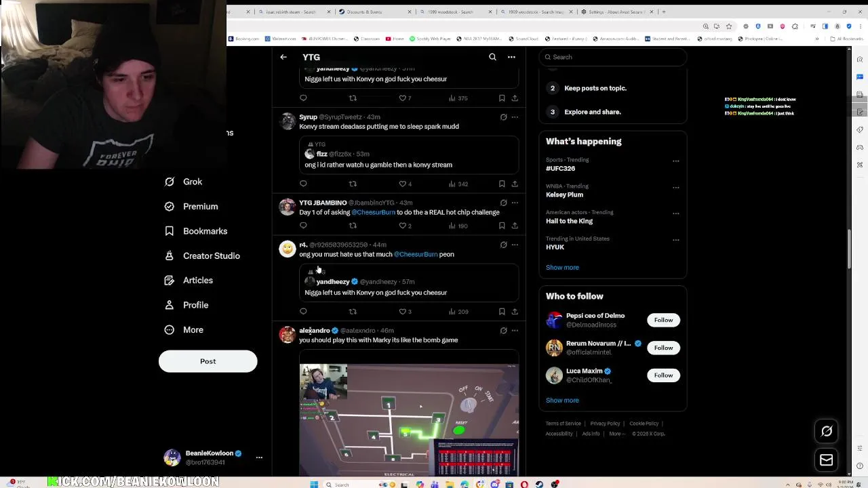Screen dimensions: 868x488
Task: Switch to 'Discounts & Events' tab
Action: pos(375,12)
